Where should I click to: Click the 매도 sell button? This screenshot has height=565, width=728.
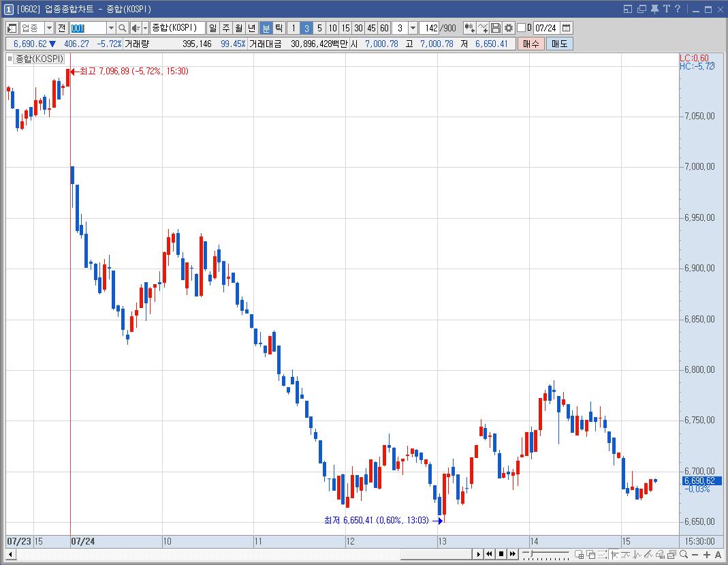coord(560,44)
